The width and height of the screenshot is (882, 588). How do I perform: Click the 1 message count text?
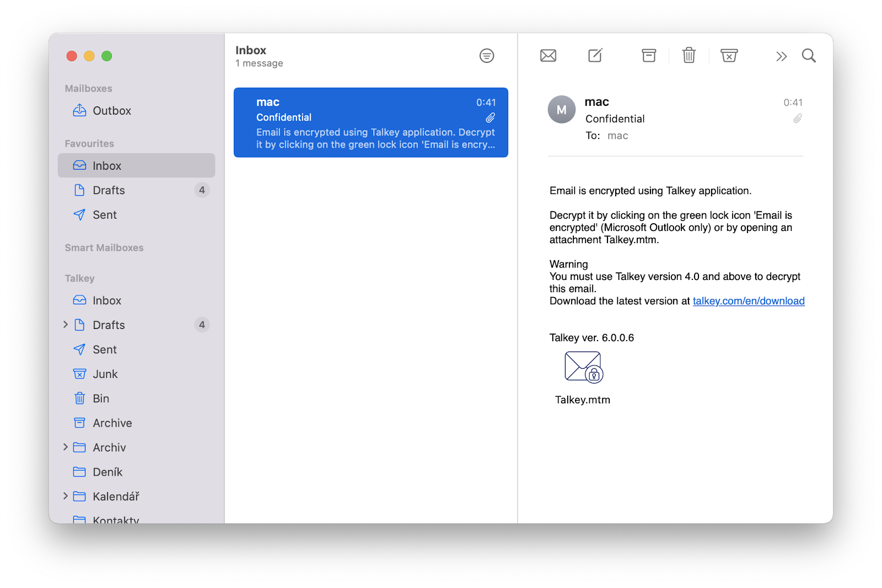(259, 63)
